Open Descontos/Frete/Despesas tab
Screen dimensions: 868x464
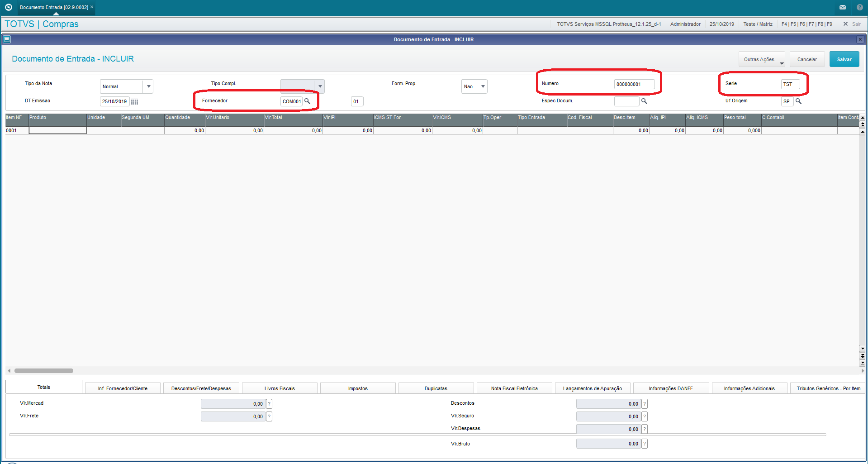coord(201,388)
